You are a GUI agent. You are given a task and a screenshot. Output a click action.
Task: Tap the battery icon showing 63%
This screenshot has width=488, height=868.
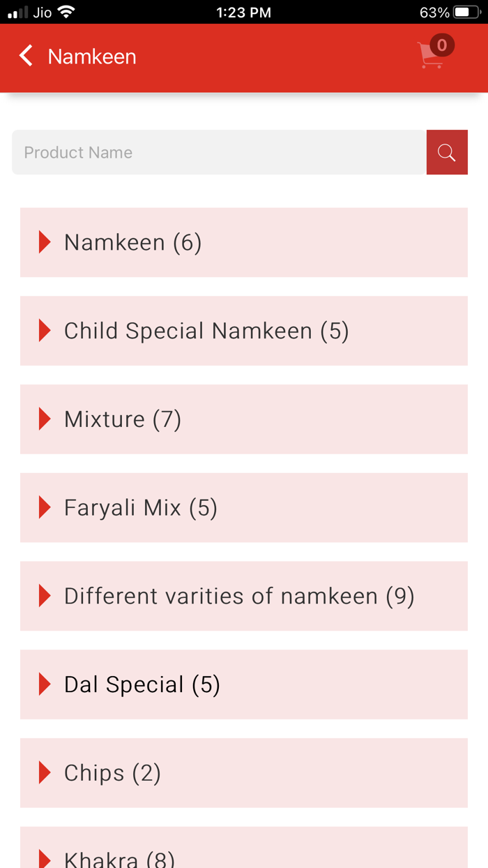(468, 11)
